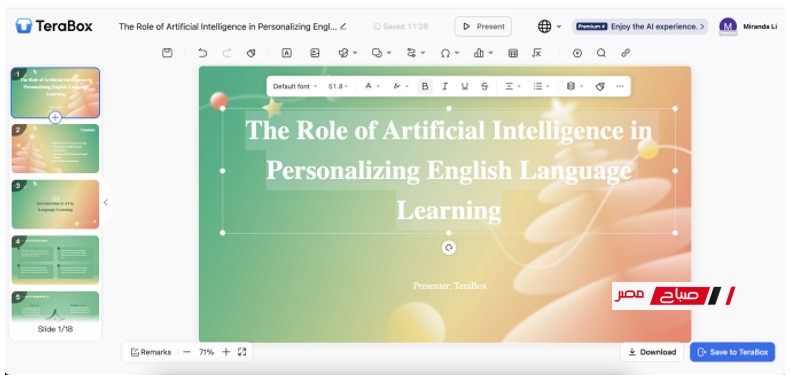Redo the last undone action
The image size is (790, 387).
tap(227, 53)
